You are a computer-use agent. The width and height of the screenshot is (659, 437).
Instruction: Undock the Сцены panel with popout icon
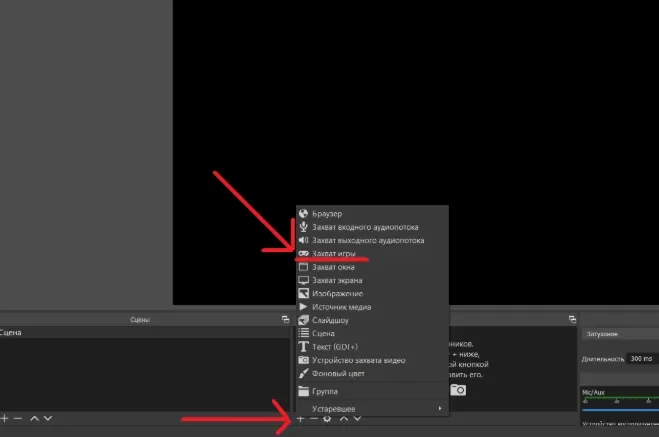[x=285, y=320]
